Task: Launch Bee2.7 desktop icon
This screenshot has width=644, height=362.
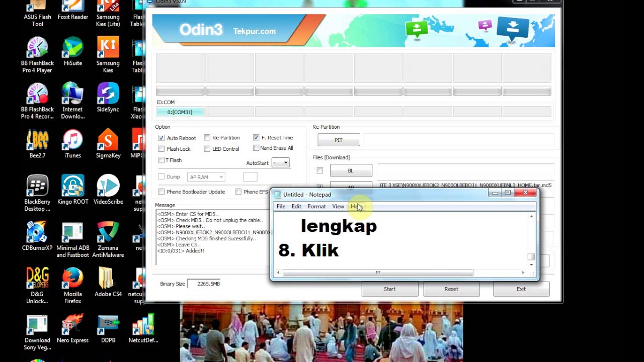Action: click(x=37, y=144)
